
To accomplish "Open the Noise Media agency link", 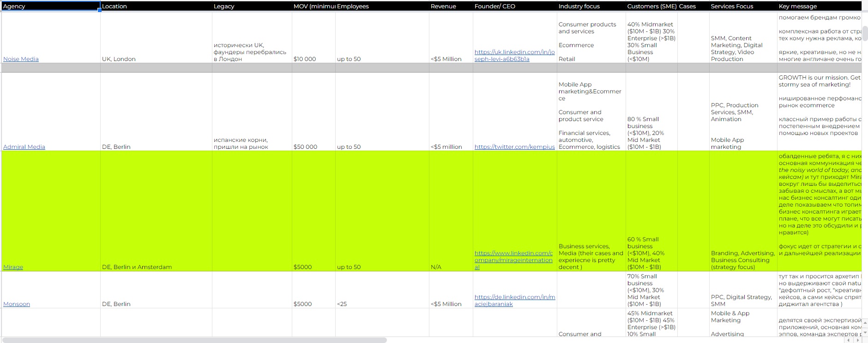I will point(21,59).
